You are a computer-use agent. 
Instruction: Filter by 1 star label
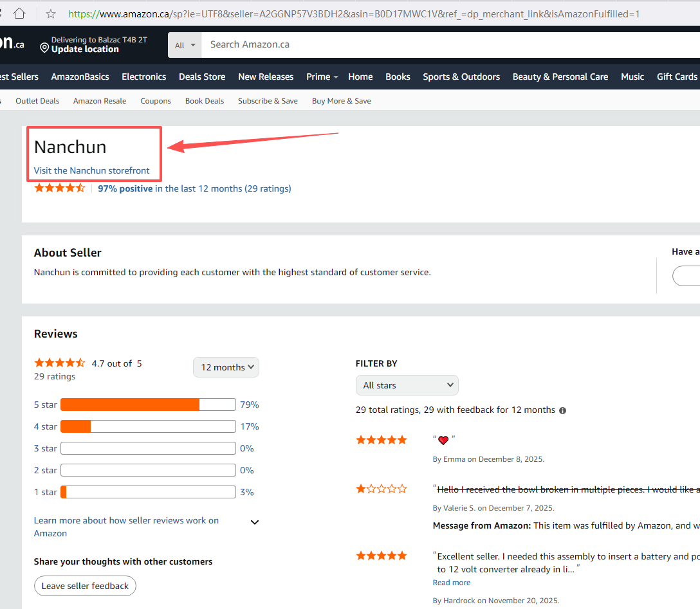coord(46,492)
